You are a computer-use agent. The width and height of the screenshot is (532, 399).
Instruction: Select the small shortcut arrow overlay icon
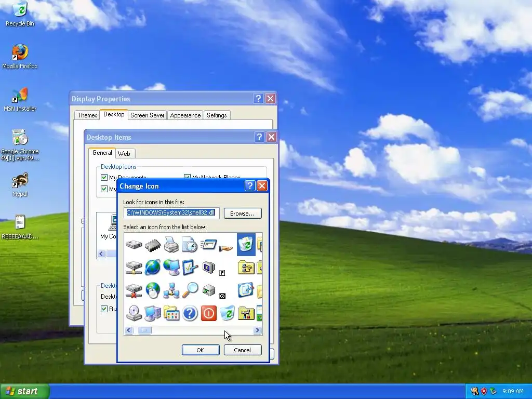point(222,273)
